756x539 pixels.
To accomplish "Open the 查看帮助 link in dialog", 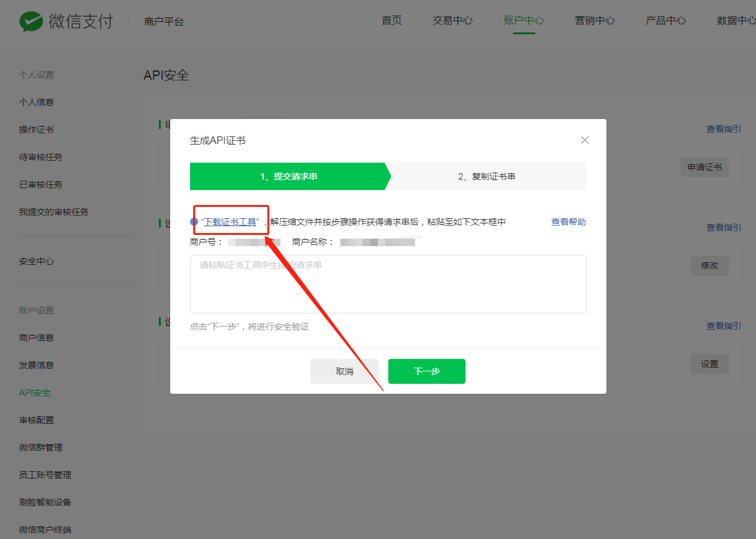I will point(568,222).
